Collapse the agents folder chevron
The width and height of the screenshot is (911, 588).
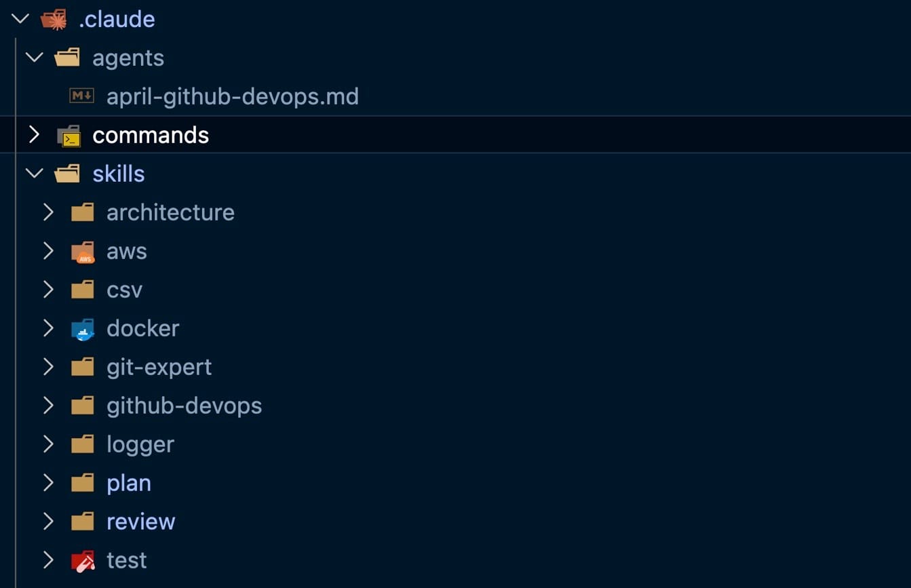(x=34, y=58)
